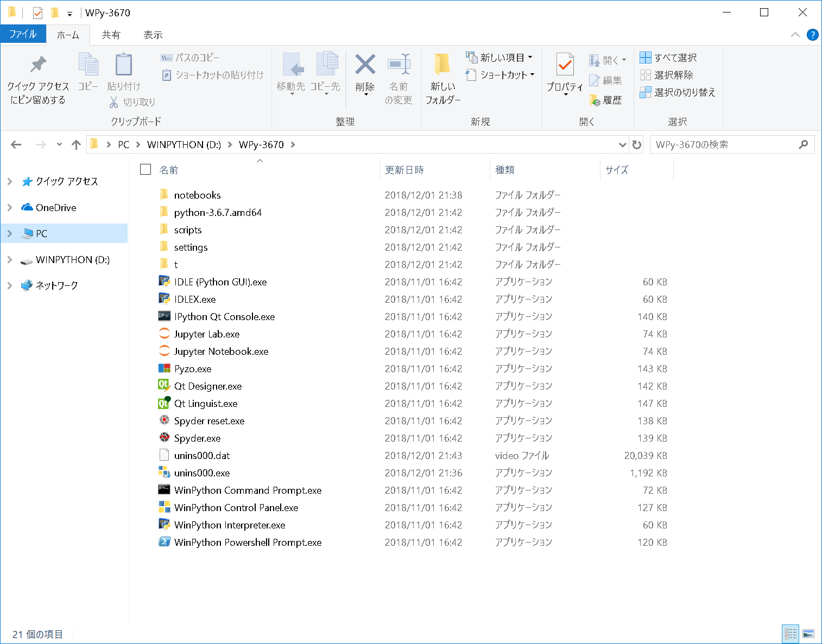
Task: Open Properties (プロパティ) ribbon icon
Action: click(565, 65)
